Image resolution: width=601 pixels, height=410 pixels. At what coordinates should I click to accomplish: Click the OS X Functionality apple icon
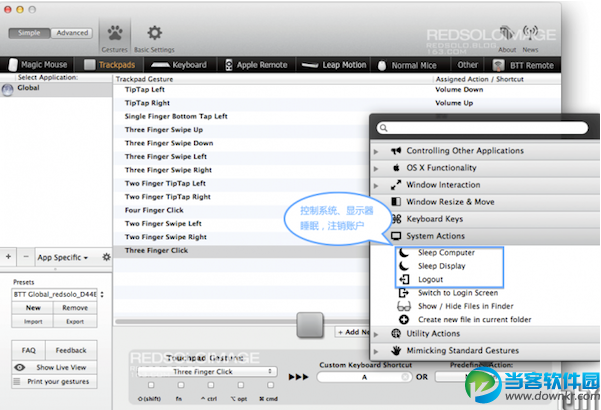pyautogui.click(x=396, y=168)
